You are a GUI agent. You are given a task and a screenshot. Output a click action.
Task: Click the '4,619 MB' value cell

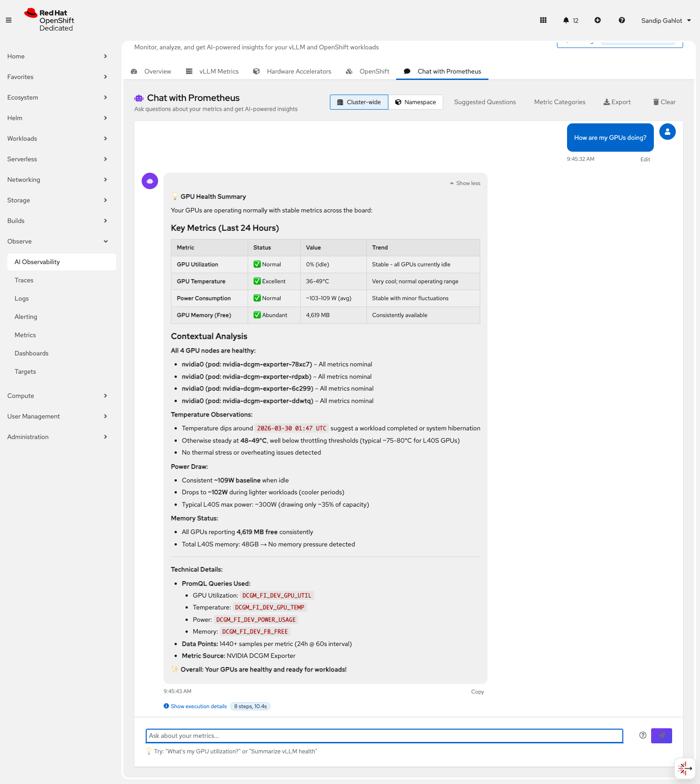pyautogui.click(x=333, y=315)
